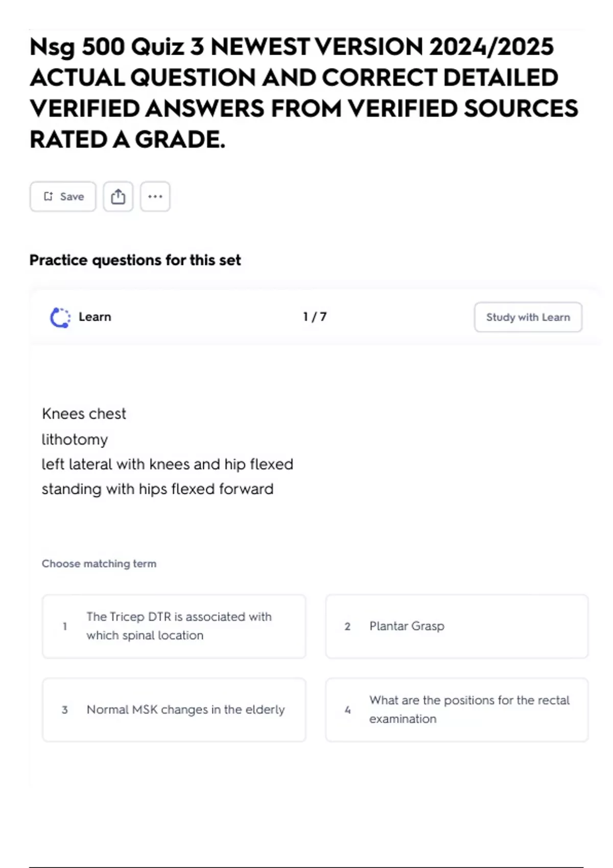Click the Knees chest definition text
The height and width of the screenshot is (868, 613).
point(84,414)
